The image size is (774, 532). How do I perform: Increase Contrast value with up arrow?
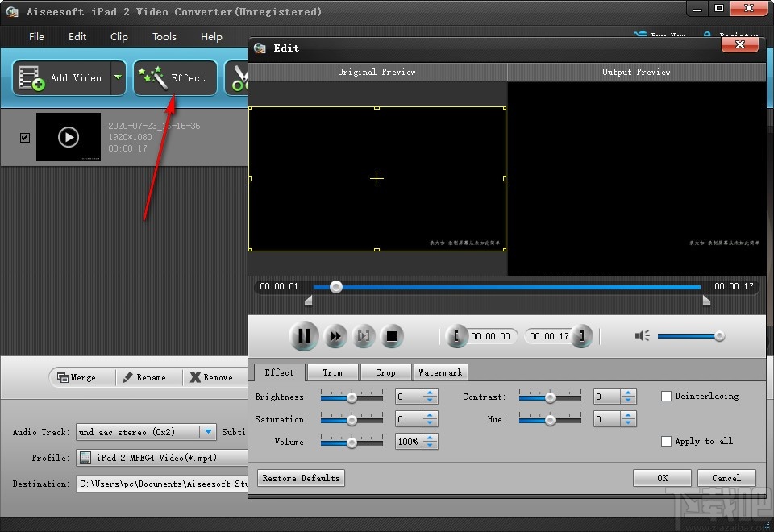click(x=628, y=393)
